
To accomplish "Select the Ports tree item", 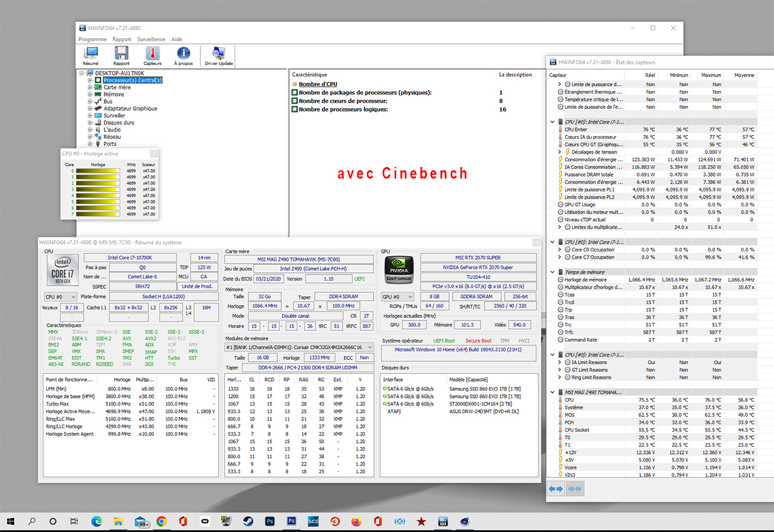I will [x=110, y=144].
